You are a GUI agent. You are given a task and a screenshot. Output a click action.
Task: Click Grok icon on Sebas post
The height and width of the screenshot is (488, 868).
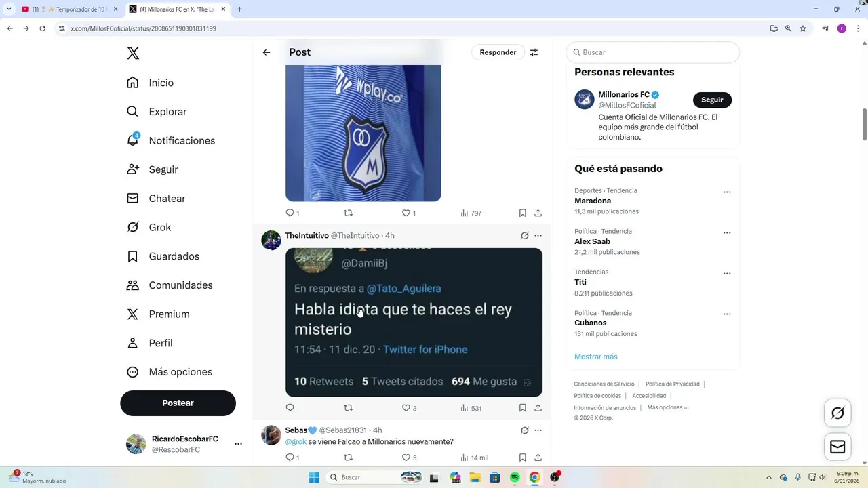(x=524, y=430)
